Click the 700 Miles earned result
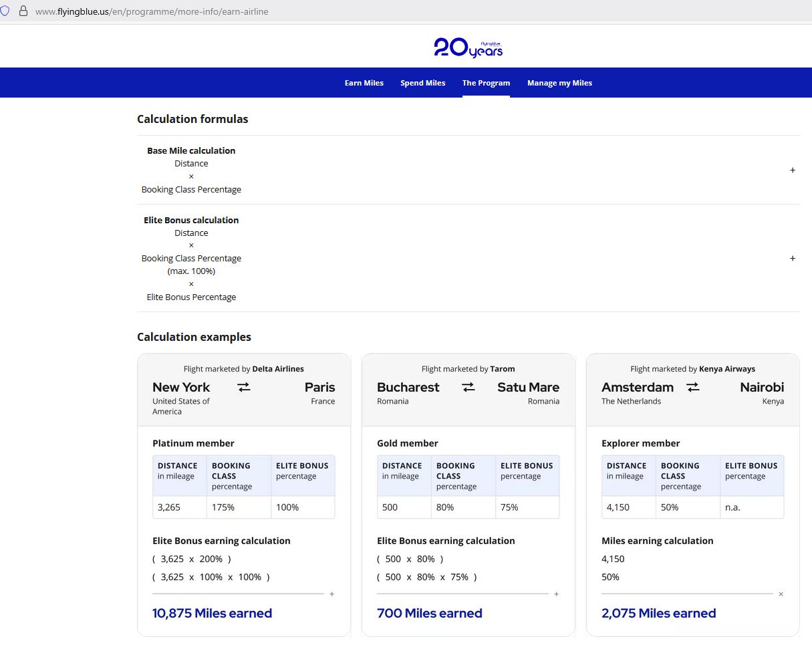This screenshot has width=812, height=645. pos(429,613)
